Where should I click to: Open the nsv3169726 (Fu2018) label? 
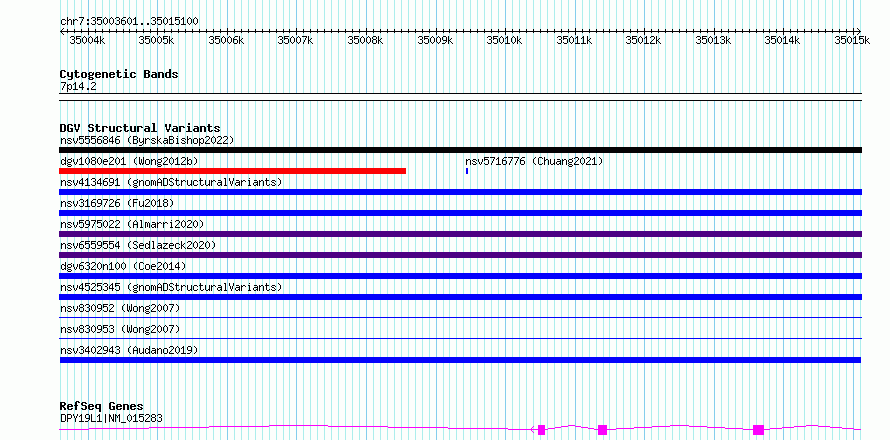coord(117,203)
